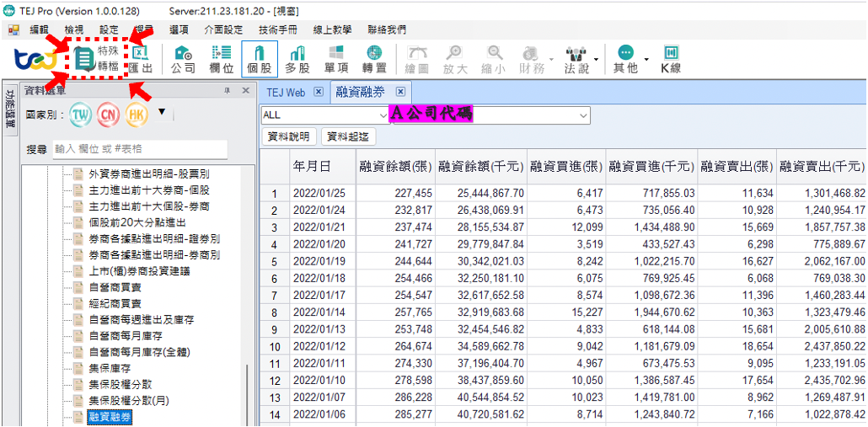Open the 功能選單 vertical side tab
868x427 pixels.
[x=9, y=109]
